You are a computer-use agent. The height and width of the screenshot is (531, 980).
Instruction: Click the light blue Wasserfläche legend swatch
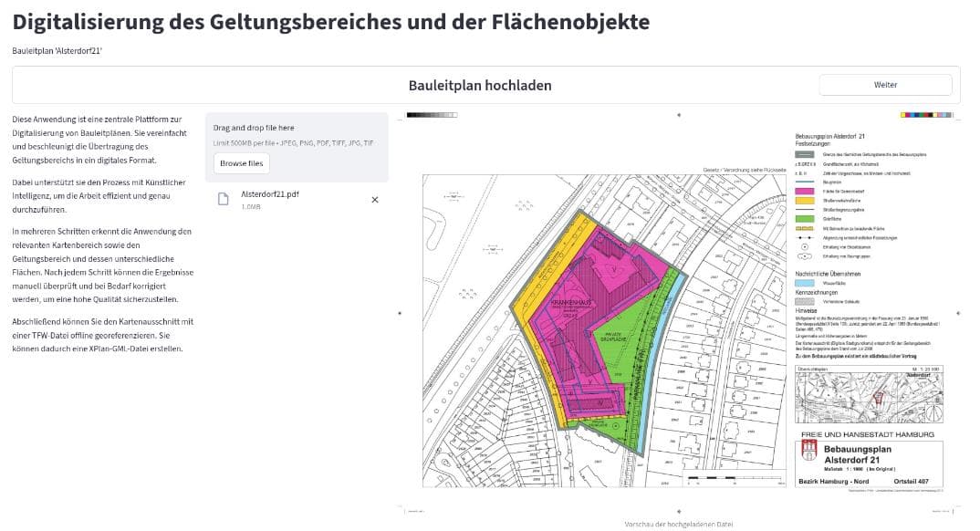805,283
